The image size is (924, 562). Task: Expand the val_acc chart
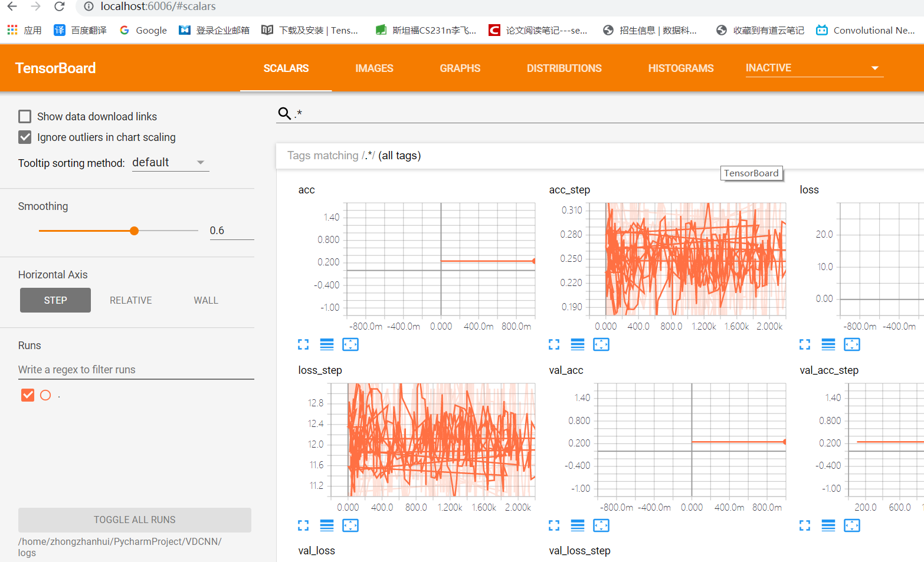point(554,525)
